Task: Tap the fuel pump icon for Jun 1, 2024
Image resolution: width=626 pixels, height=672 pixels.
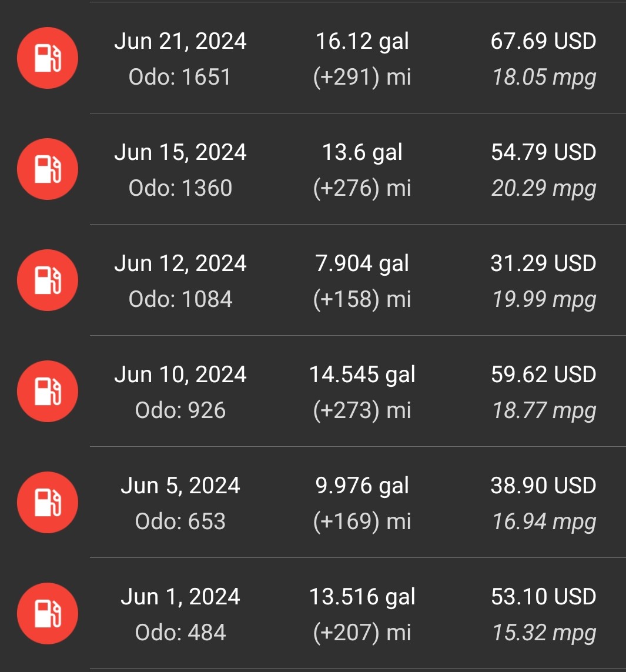Action: [48, 613]
